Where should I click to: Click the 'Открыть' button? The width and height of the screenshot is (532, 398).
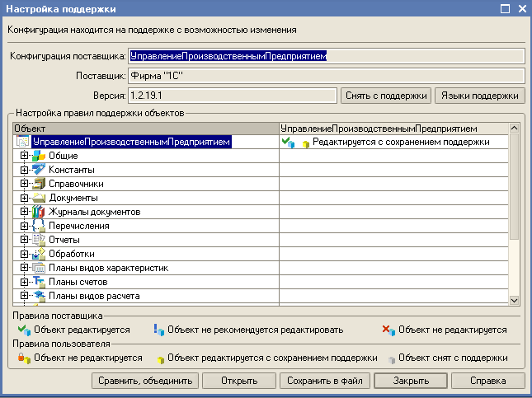tap(239, 381)
